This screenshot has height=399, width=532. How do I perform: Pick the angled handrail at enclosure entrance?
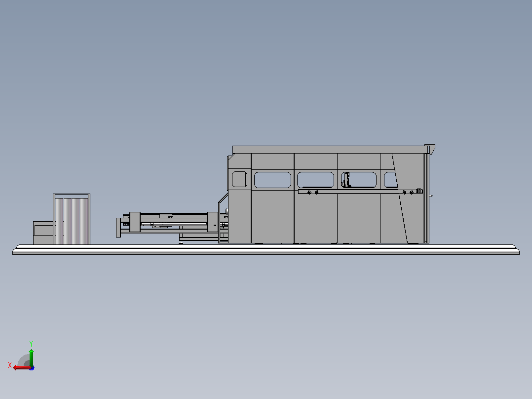click(223, 217)
